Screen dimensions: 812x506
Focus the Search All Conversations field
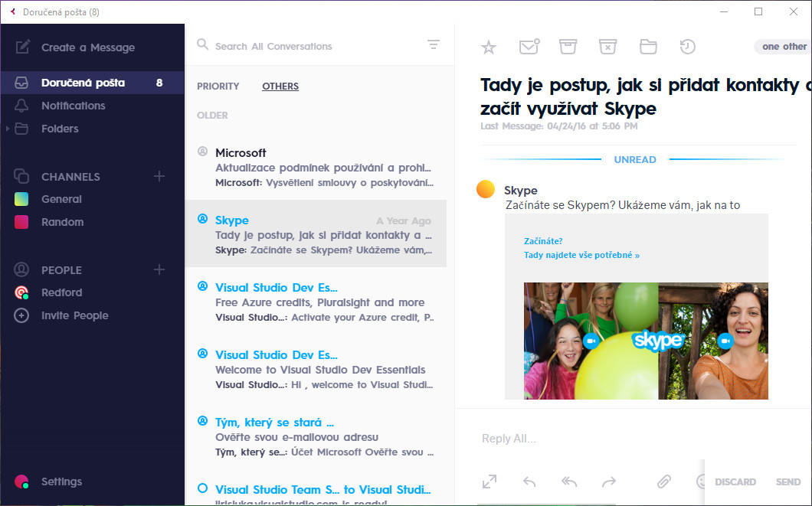point(273,46)
